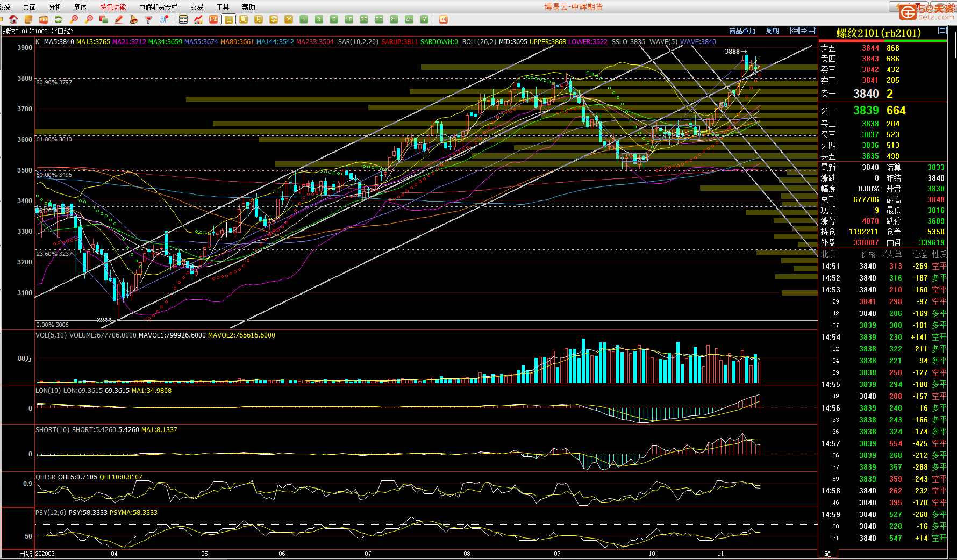
Task: Click the intraday trend chart icon
Action: [x=198, y=19]
